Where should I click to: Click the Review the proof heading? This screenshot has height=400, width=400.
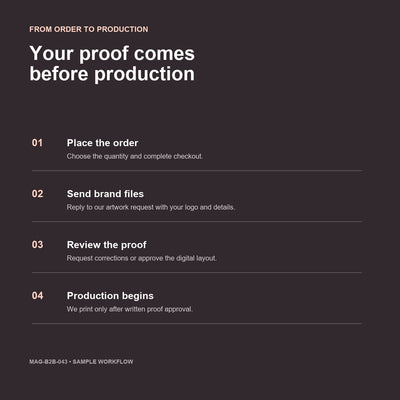[107, 245]
